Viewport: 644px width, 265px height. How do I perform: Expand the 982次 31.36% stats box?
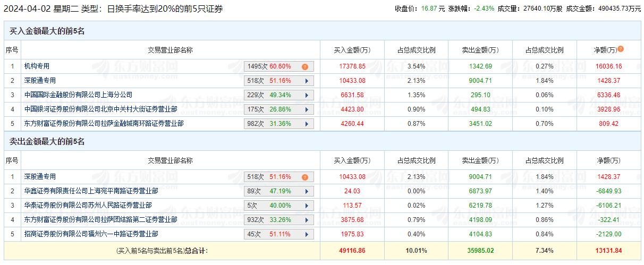point(278,124)
